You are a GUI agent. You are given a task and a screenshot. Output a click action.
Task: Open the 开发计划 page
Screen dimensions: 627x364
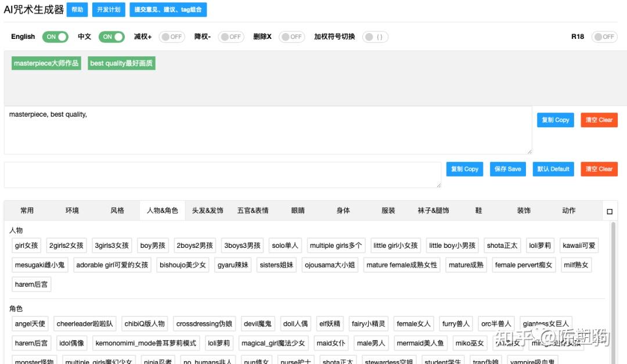pyautogui.click(x=108, y=9)
